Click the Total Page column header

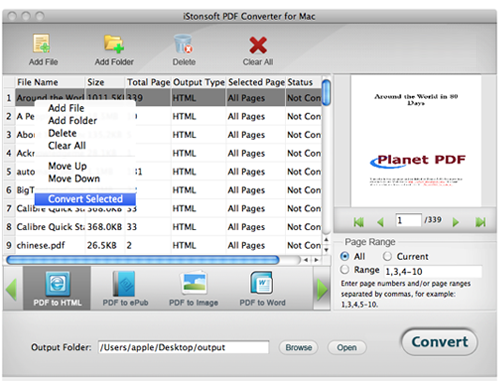[148, 82]
